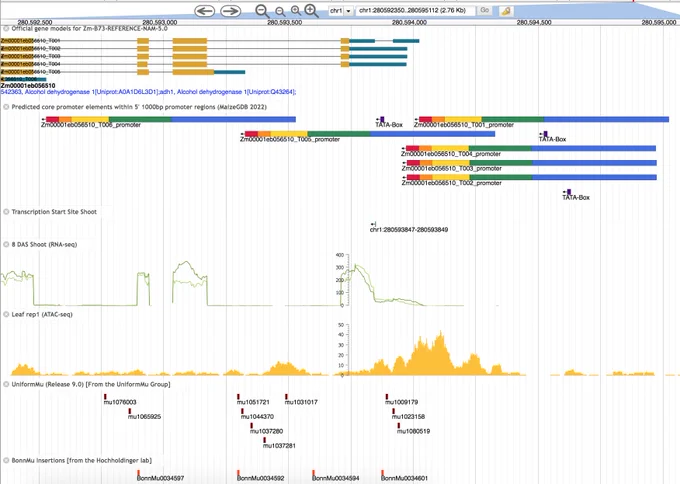Open the Predicted core promoter elements track label
The image size is (680, 484).
point(139,107)
